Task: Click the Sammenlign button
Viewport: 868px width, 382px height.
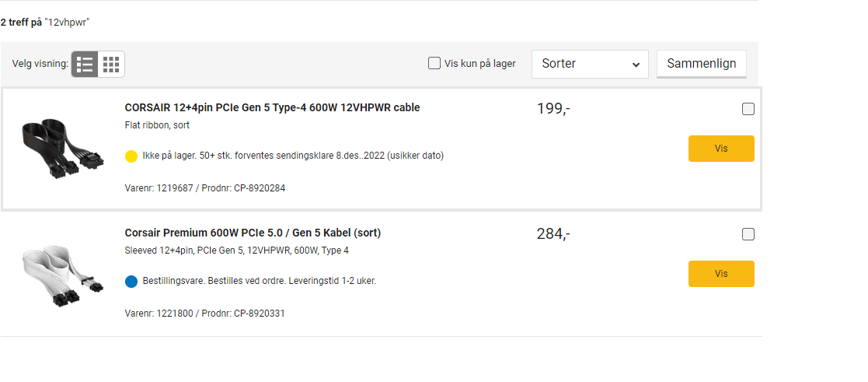Action: pyautogui.click(x=702, y=64)
